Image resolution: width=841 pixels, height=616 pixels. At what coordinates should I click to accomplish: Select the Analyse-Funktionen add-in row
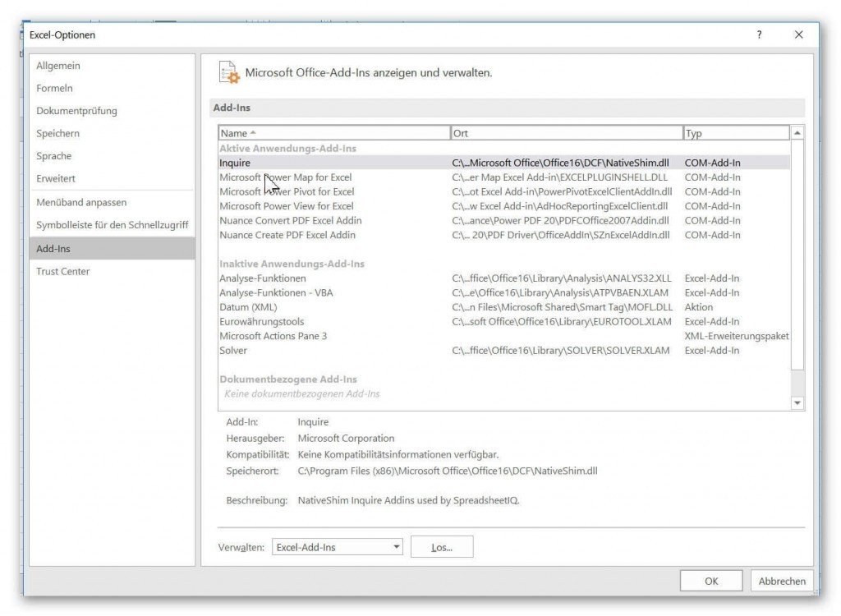pos(504,278)
